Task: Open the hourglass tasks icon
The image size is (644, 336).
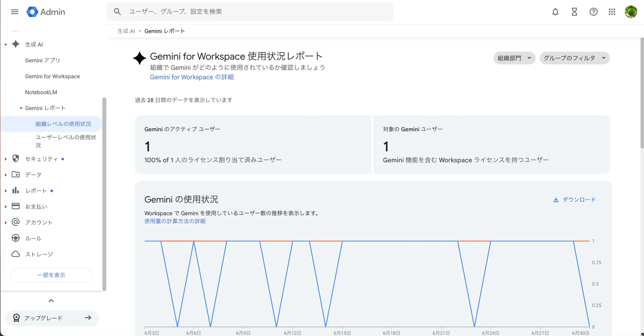Action: tap(574, 12)
